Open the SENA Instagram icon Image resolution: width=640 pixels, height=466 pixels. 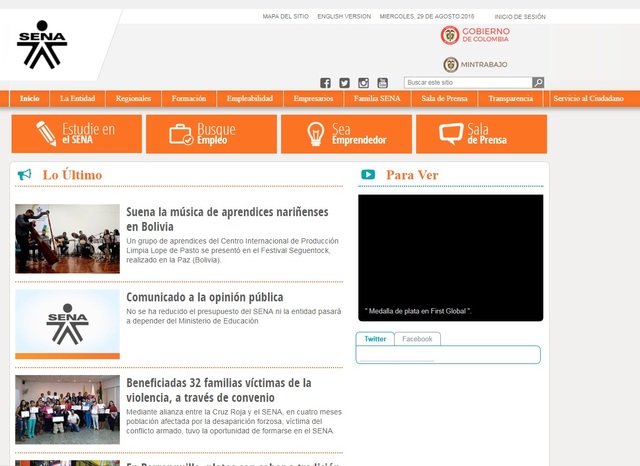click(x=363, y=83)
